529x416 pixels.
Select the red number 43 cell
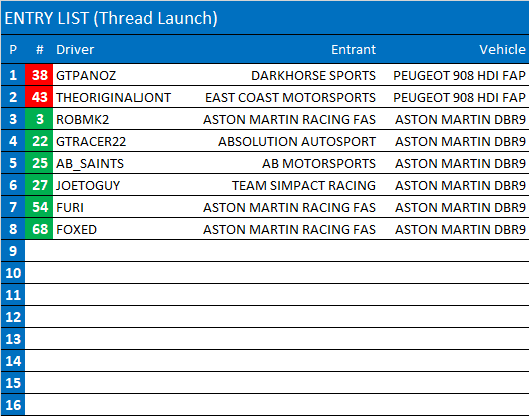click(39, 97)
